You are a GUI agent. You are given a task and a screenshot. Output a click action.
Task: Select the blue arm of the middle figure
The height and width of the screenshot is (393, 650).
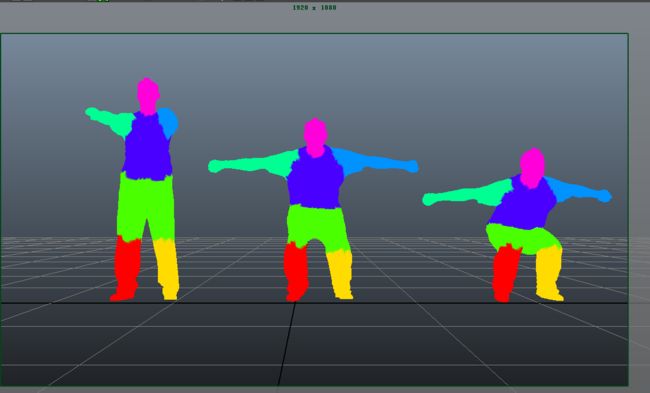pyautogui.click(x=375, y=163)
